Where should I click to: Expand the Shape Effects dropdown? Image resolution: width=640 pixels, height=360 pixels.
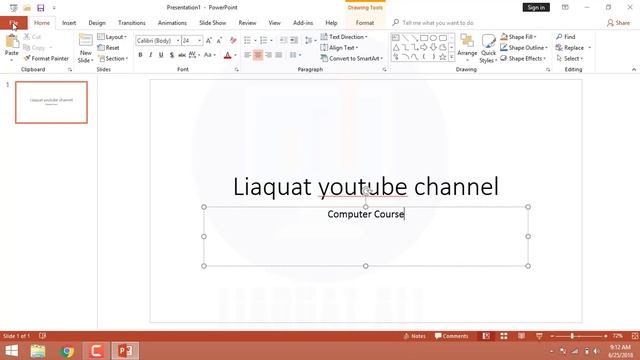(523, 58)
